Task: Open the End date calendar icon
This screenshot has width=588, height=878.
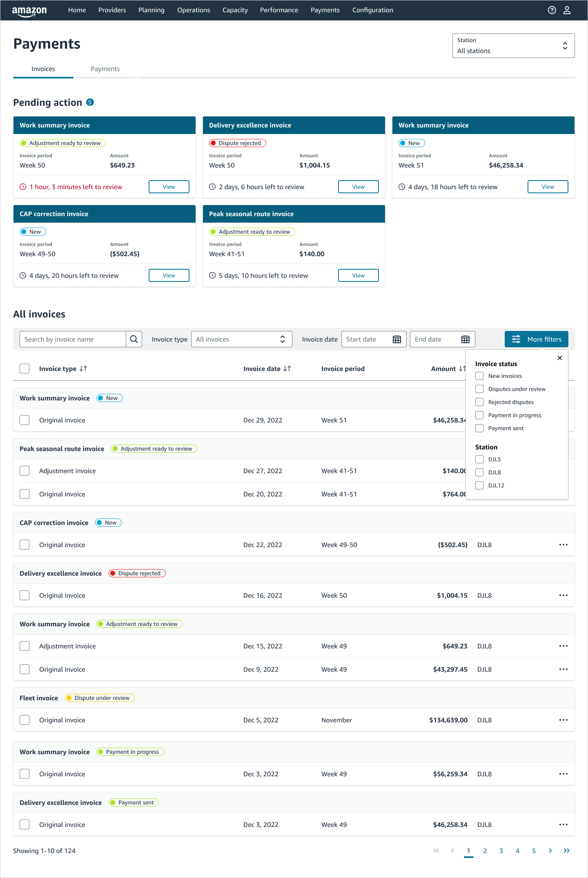Action: (x=465, y=339)
